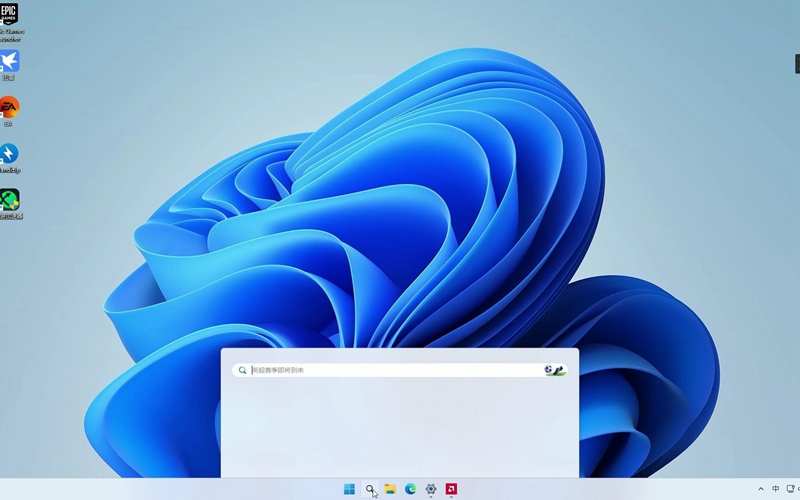Click the dark tab at right screen edge
This screenshot has height=500, width=800.
point(797,62)
